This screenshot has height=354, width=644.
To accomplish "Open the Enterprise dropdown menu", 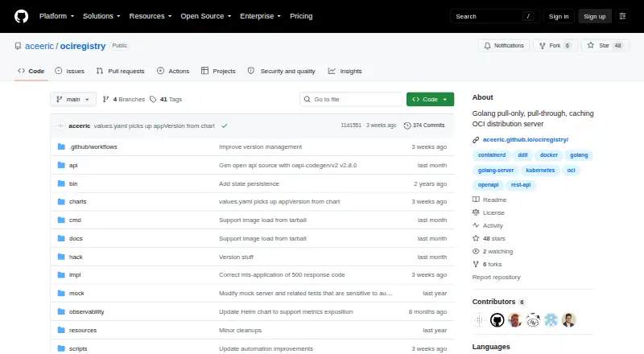I will (260, 16).
